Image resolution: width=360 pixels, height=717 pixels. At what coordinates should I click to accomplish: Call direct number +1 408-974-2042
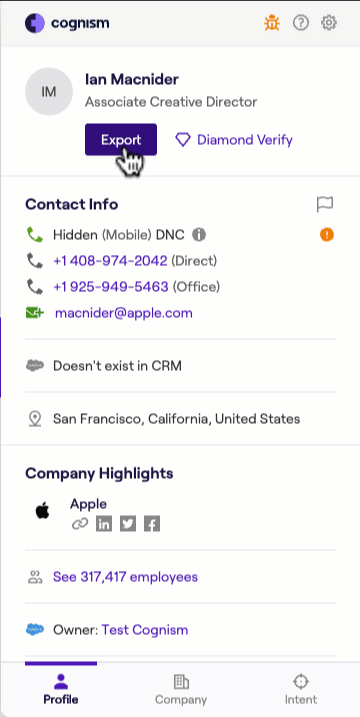(110, 261)
